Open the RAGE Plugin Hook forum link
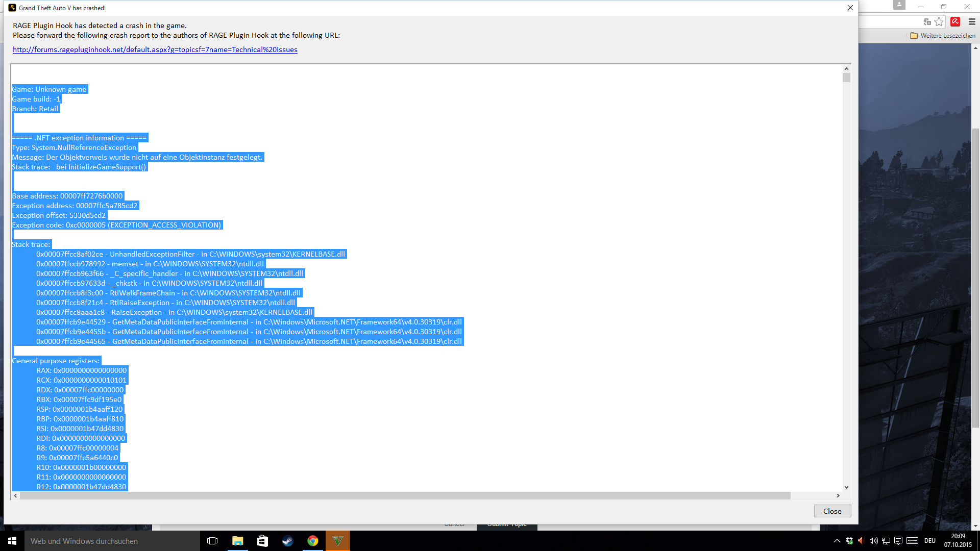This screenshot has height=551, width=980. click(155, 49)
